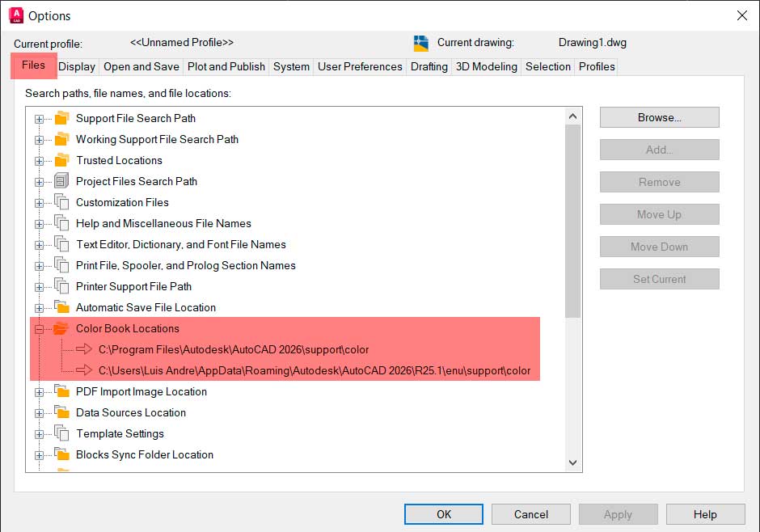
Task: Open the Profiles tab
Action: (x=597, y=66)
